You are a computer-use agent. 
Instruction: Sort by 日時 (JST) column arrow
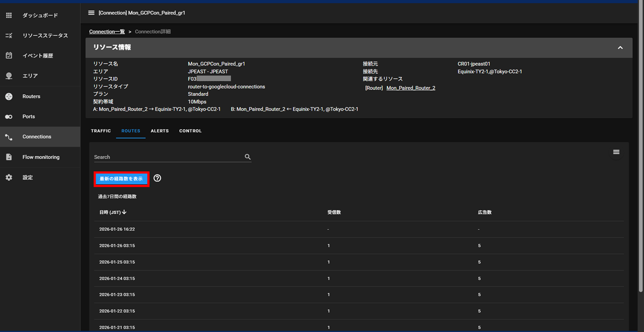pyautogui.click(x=124, y=213)
